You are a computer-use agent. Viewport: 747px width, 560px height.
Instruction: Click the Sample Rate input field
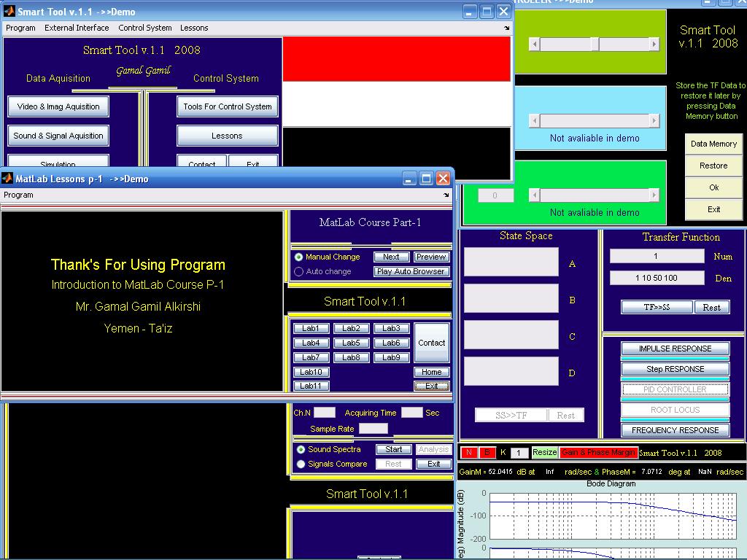(373, 429)
